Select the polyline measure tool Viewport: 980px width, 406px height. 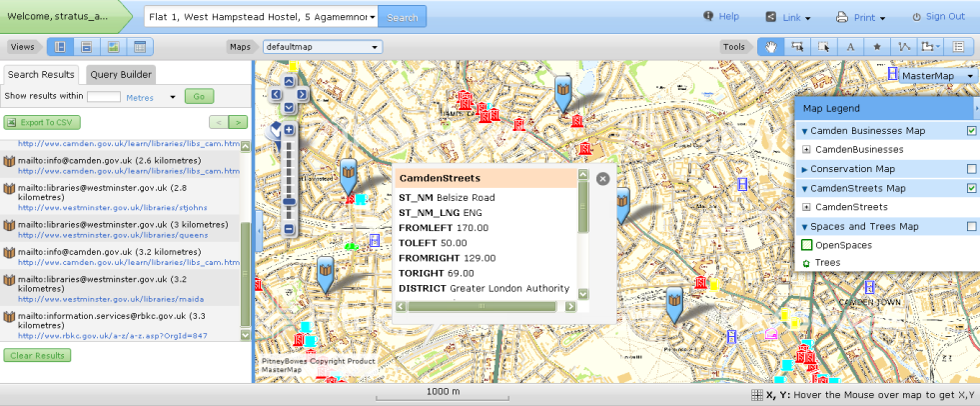pos(904,46)
